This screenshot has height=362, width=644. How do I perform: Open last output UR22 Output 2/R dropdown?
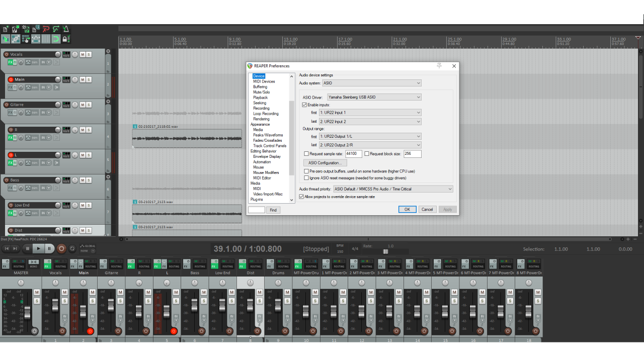(370, 145)
